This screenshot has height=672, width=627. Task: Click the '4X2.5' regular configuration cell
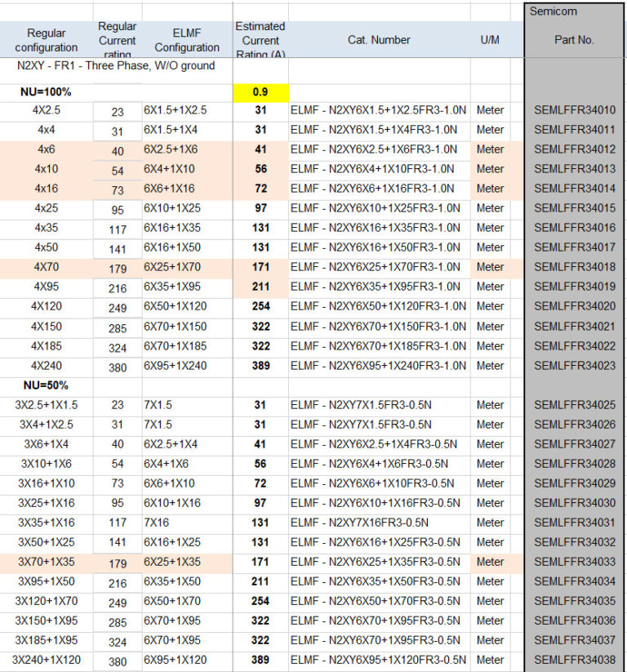(x=47, y=110)
